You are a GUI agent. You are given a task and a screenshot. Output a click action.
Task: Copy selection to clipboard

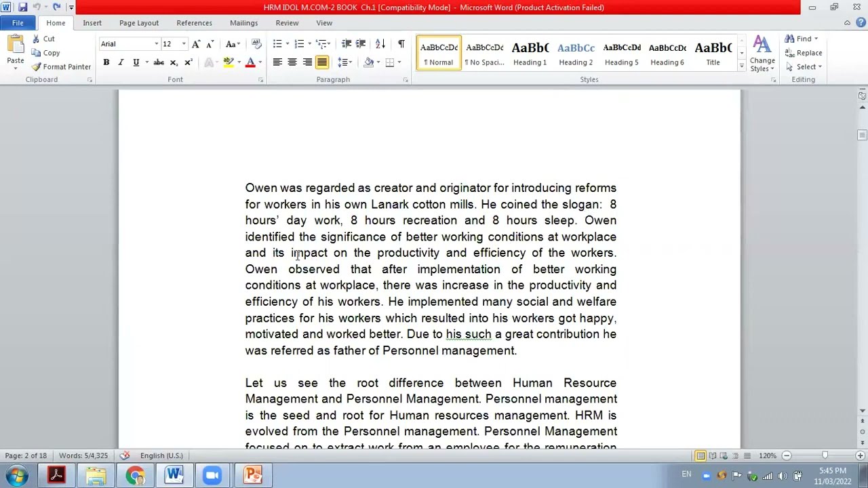(45, 53)
